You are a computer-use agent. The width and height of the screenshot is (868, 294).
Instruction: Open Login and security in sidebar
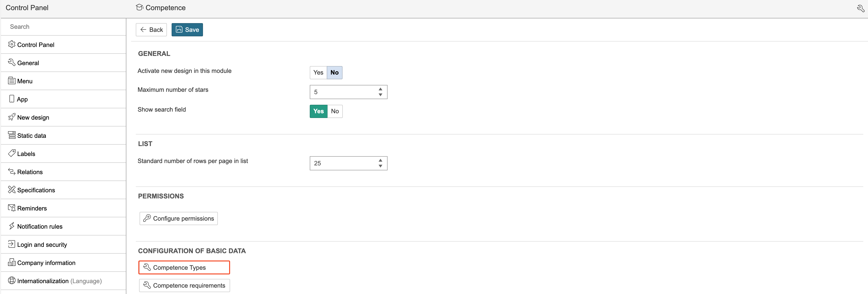coord(42,244)
